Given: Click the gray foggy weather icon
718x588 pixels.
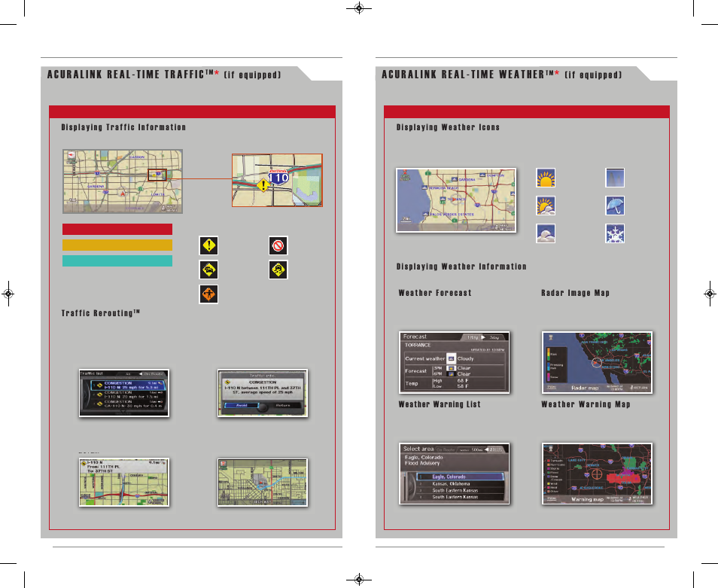Looking at the screenshot, I should [615, 178].
